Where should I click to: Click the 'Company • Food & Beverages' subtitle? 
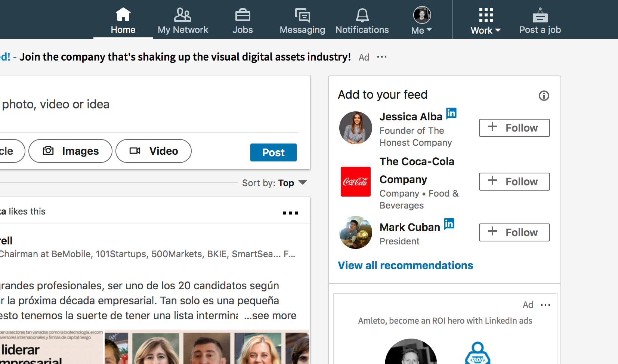click(x=419, y=200)
